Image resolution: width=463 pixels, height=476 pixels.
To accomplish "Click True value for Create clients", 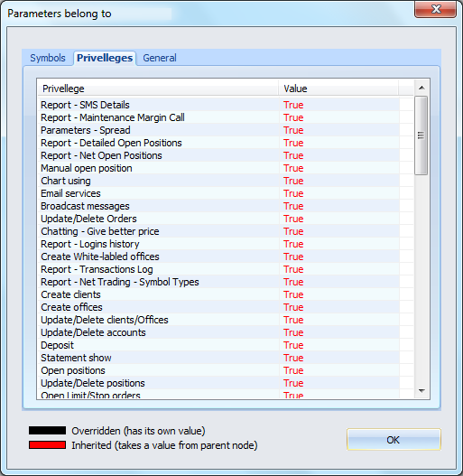I will coord(293,294).
